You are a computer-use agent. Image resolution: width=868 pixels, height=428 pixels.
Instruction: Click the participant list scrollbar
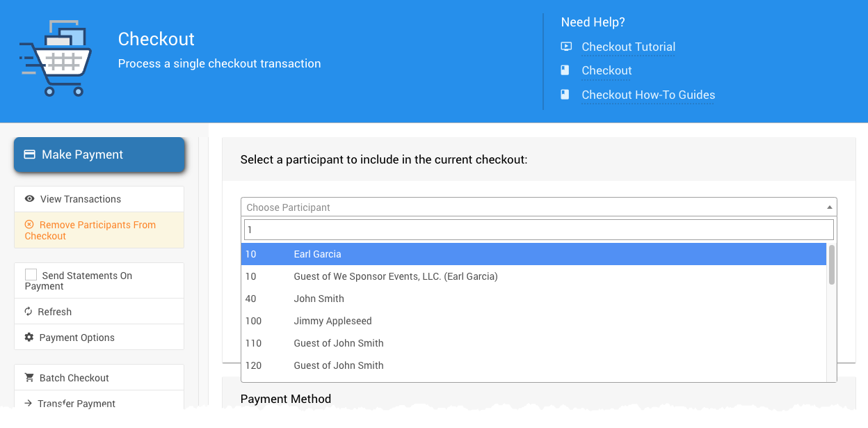coord(831,264)
